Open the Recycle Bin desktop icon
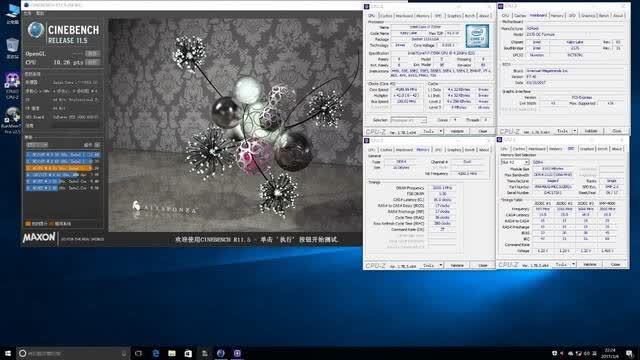The height and width of the screenshot is (360, 640). click(12, 48)
